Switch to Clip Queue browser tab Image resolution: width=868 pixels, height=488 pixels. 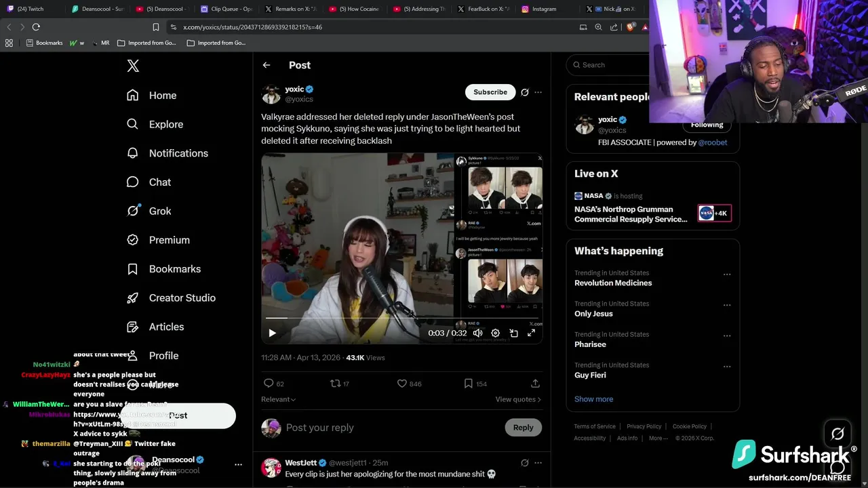229,9
